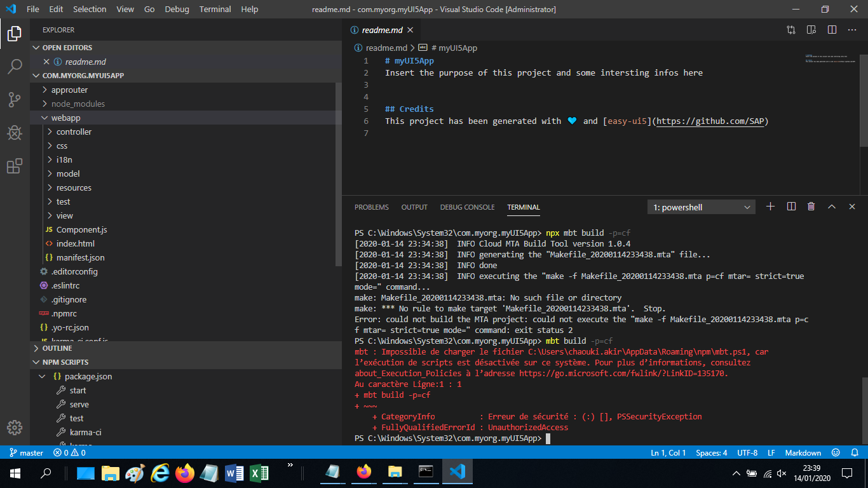Screen dimensions: 868x488
Task: Open the Debug view in Activity Bar
Action: coord(14,132)
